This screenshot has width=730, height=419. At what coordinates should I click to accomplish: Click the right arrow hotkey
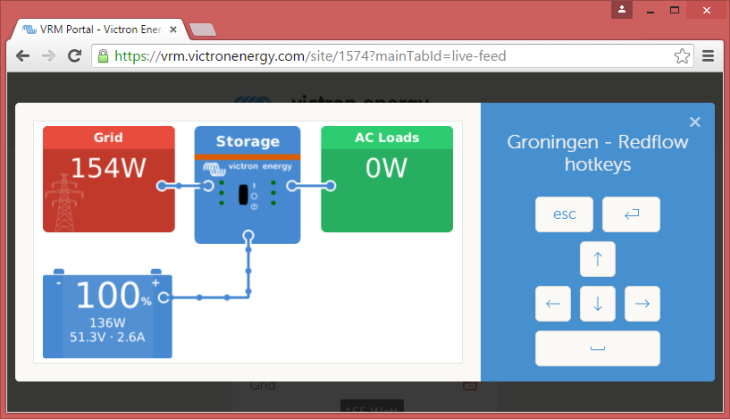642,303
